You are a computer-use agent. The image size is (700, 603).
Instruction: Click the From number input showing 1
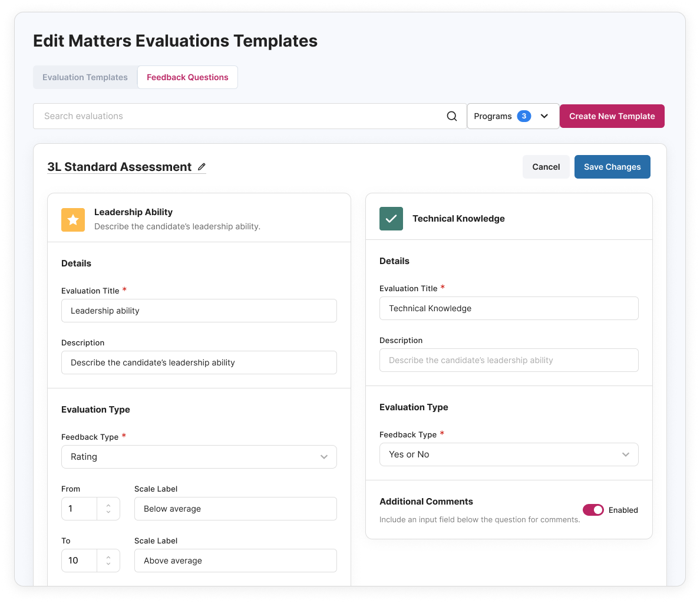[79, 508]
